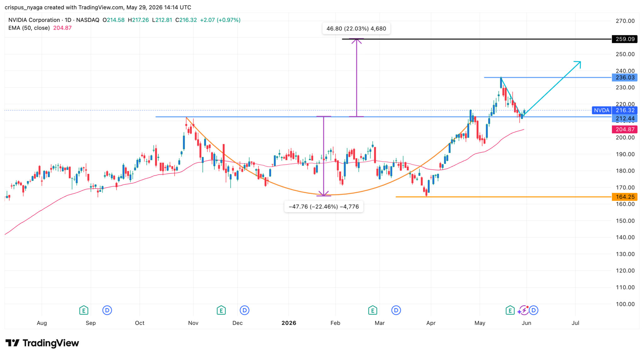Click the open value O214.58
The height and width of the screenshot is (357, 644).
click(x=114, y=20)
